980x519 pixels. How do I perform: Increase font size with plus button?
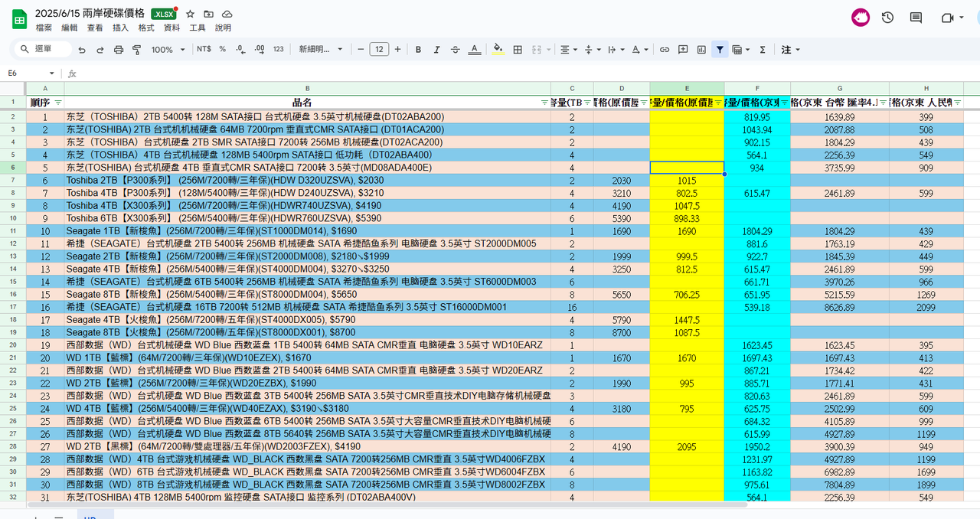click(x=397, y=49)
